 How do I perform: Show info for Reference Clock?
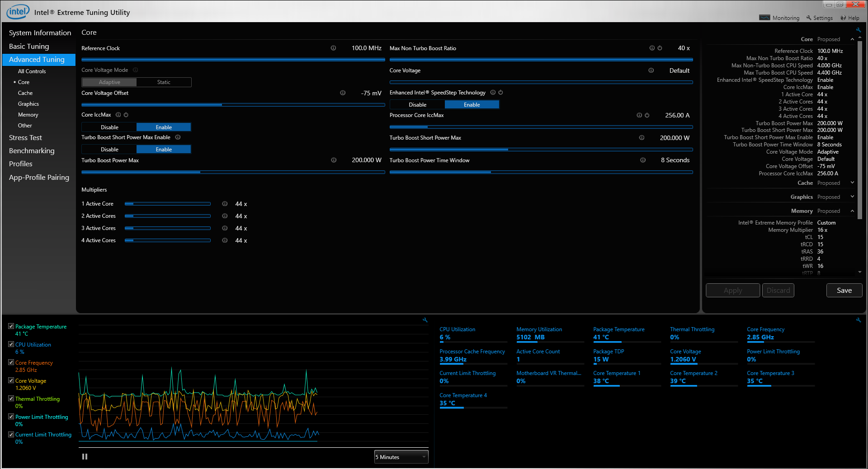point(333,48)
